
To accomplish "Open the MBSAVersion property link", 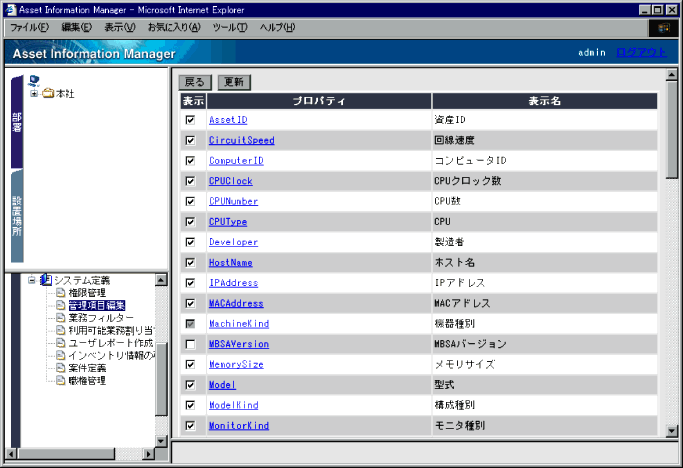I will pyautogui.click(x=239, y=344).
